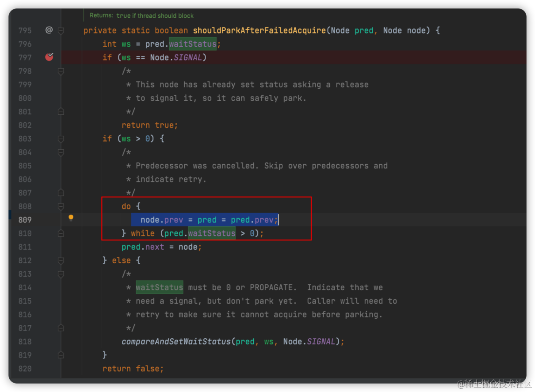The width and height of the screenshot is (535, 392).
Task: Collapse the do block fold marker on line 808
Action: click(x=61, y=207)
